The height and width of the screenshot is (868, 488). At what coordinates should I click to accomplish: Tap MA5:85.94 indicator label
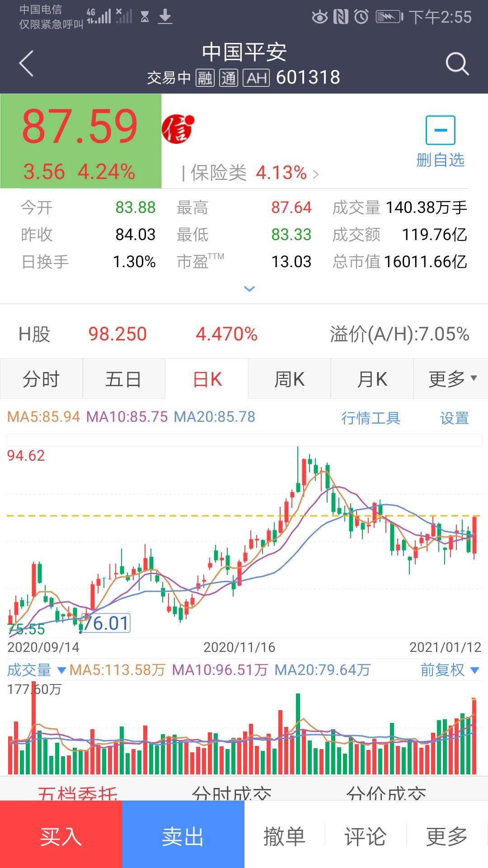43,416
